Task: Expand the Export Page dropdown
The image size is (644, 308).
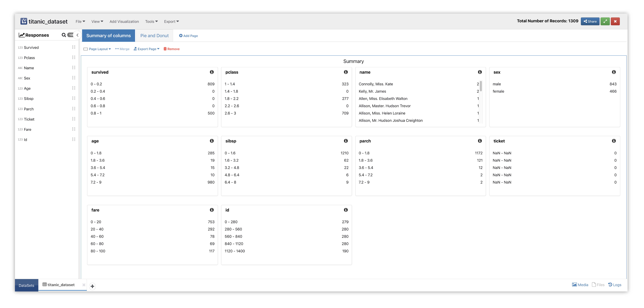Action: 147,49
